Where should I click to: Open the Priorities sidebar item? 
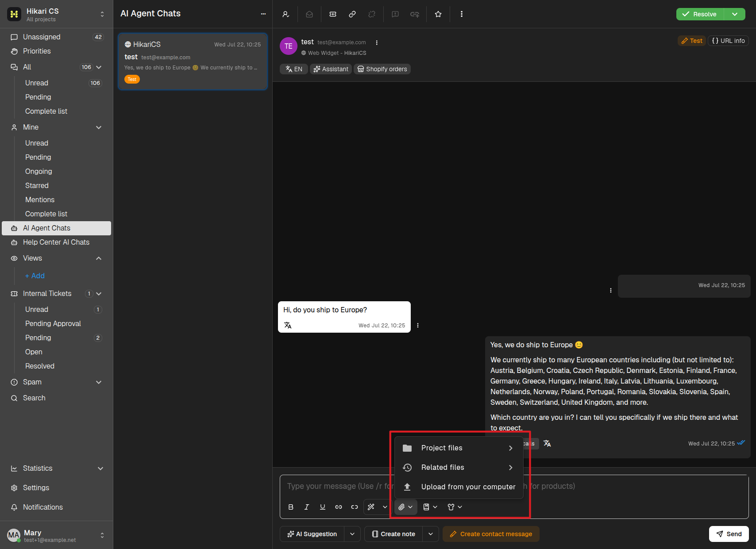coord(56,51)
